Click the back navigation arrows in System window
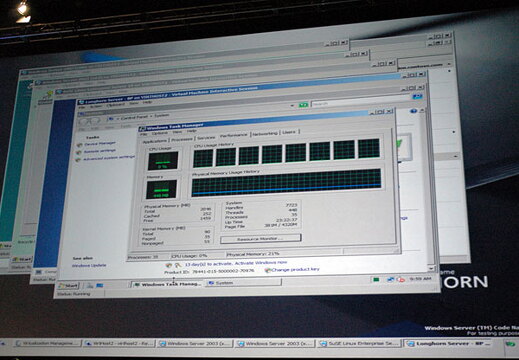The width and height of the screenshot is (519, 360). click(90, 121)
